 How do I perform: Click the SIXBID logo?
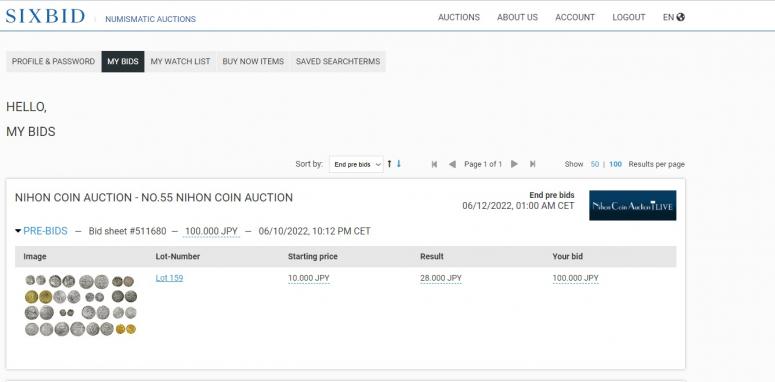pos(45,16)
